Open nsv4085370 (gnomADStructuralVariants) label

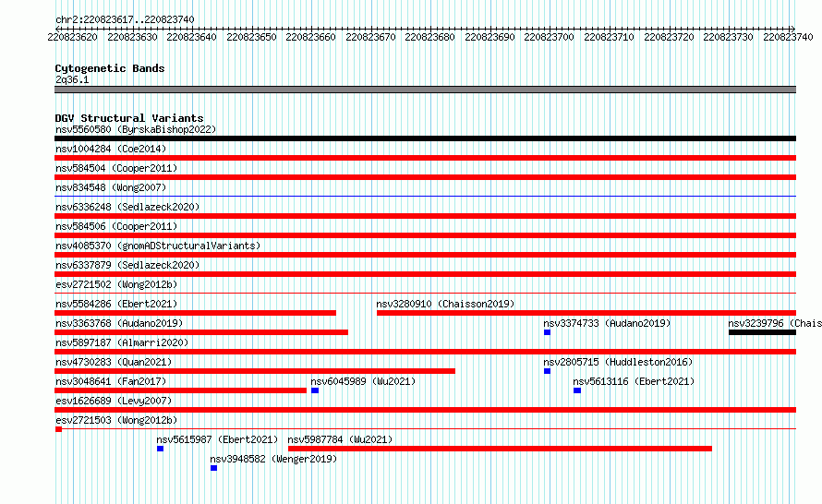(158, 246)
